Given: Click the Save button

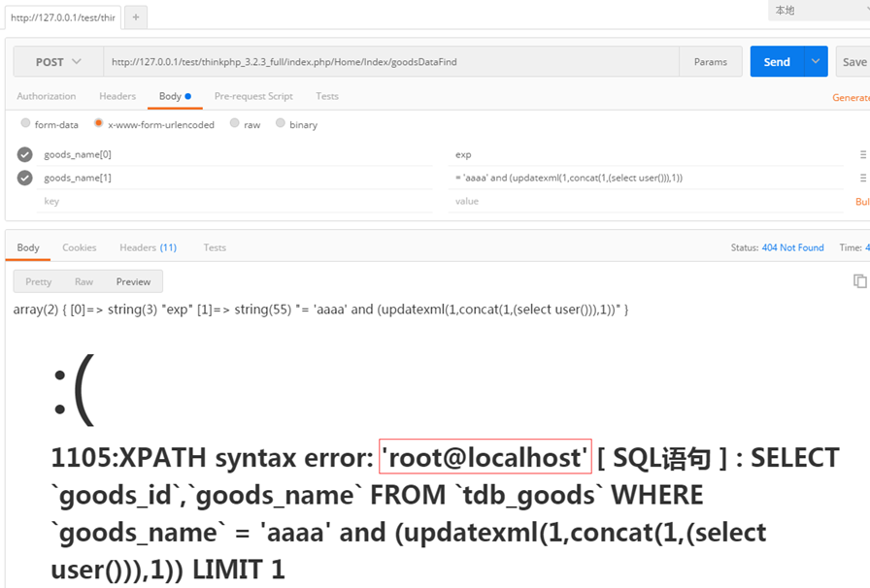Looking at the screenshot, I should (x=853, y=61).
